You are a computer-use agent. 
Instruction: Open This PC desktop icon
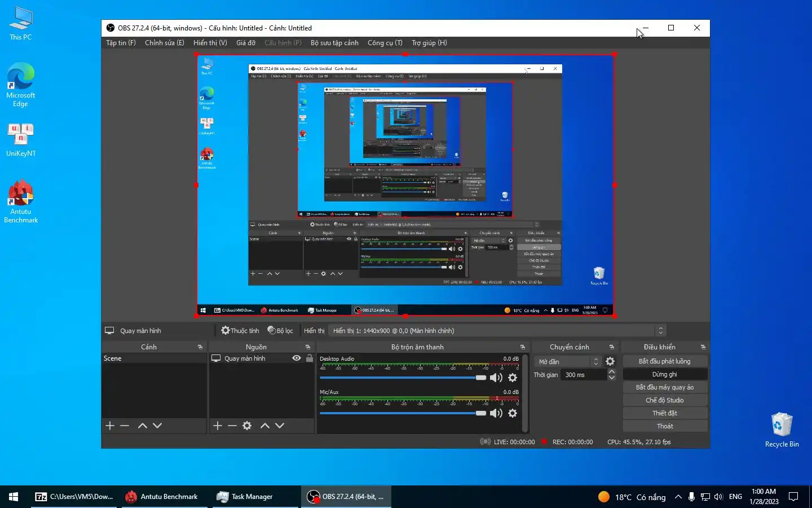21,24
